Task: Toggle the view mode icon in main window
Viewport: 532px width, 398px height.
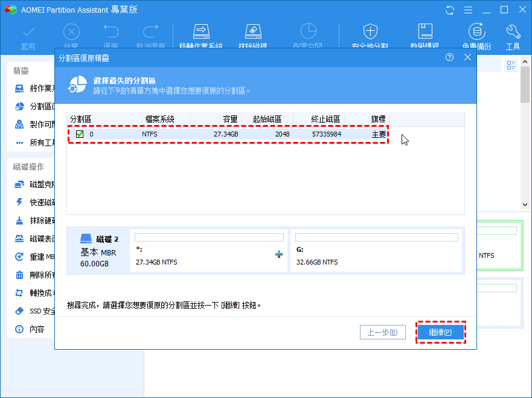Action: [511, 65]
